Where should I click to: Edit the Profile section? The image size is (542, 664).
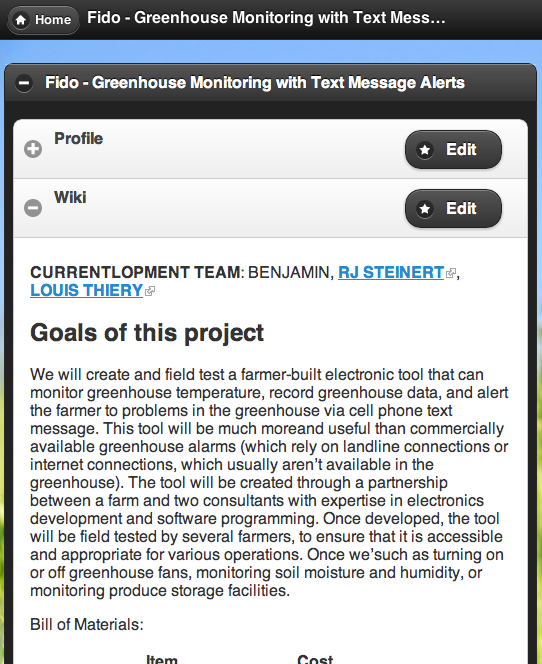pos(454,149)
